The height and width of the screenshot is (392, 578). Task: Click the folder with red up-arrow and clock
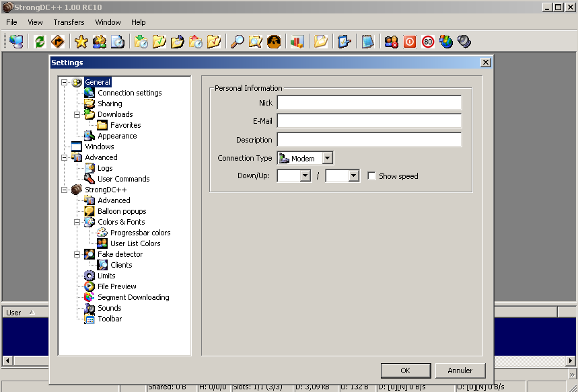point(195,41)
